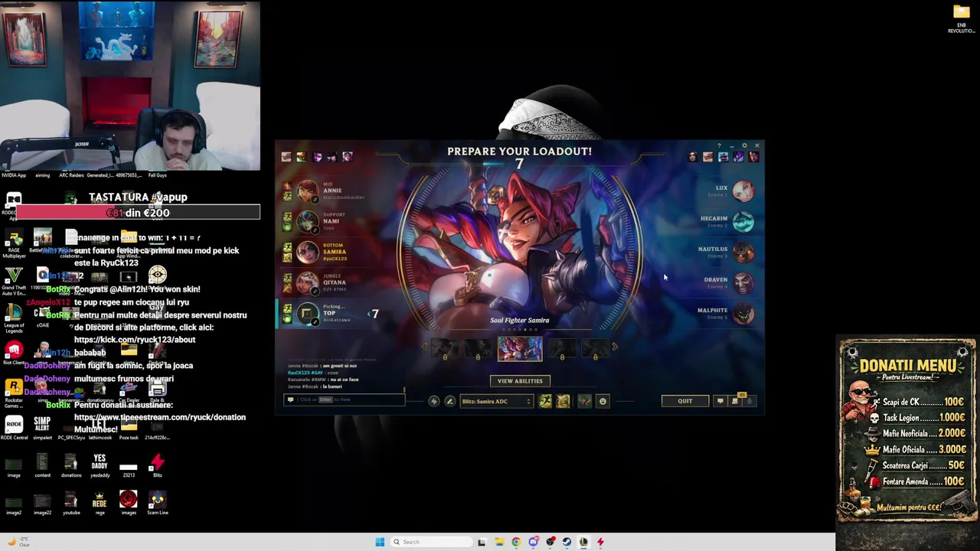Open the Blitz desktop shortcut
Viewport: 980px width, 551px height.
[157, 465]
